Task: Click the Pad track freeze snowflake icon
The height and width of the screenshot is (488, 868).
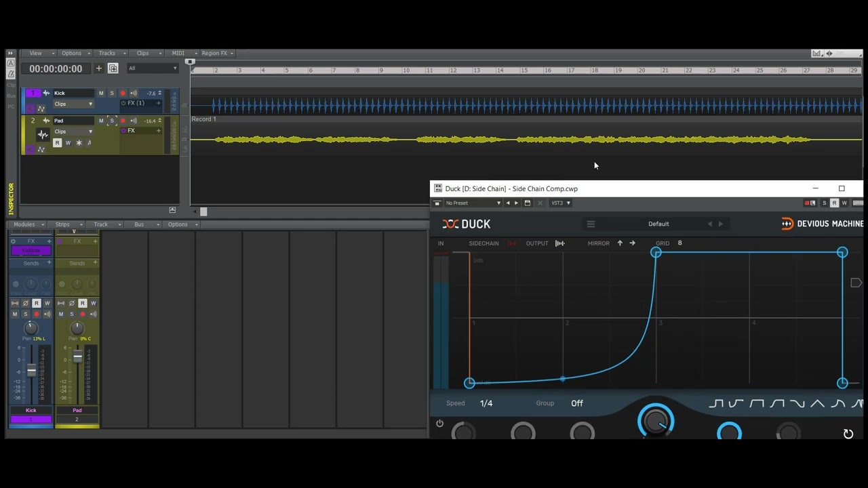Action: pyautogui.click(x=79, y=143)
